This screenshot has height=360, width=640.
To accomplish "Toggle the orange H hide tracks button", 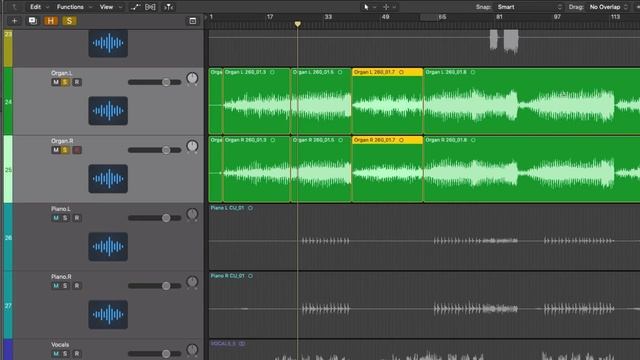I will (51, 21).
